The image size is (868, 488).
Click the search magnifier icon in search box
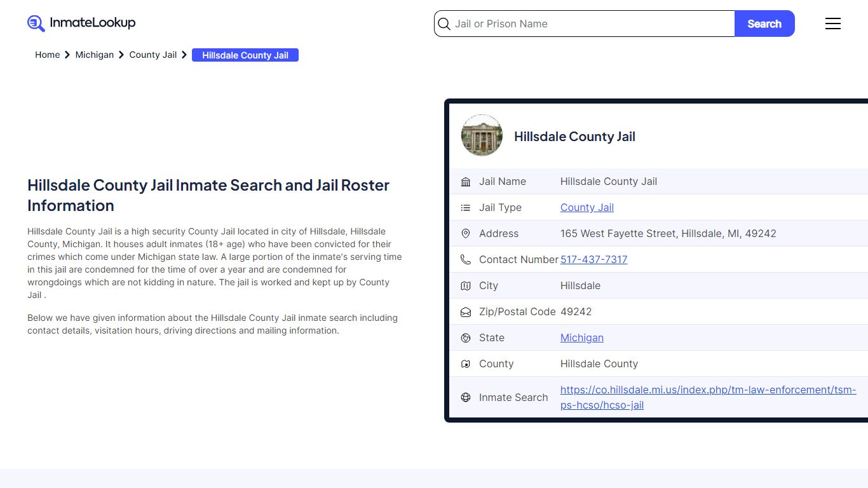tap(444, 24)
